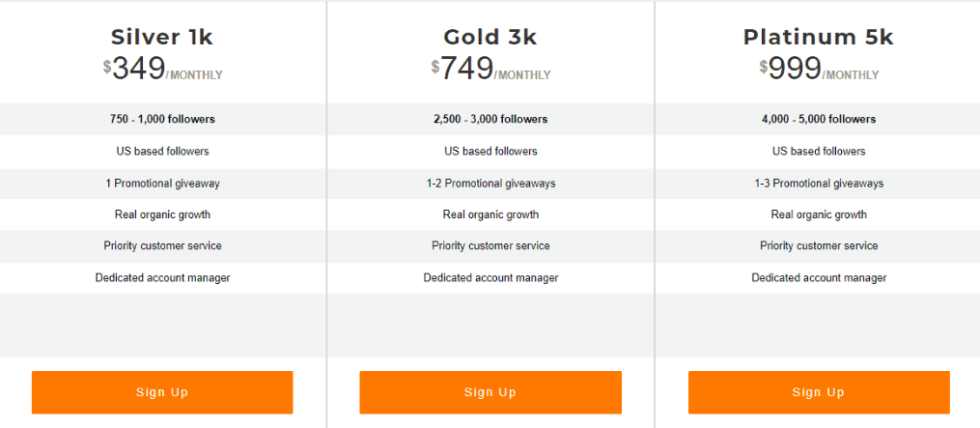
Task: Click the $749 monthly price
Action: coord(490,69)
